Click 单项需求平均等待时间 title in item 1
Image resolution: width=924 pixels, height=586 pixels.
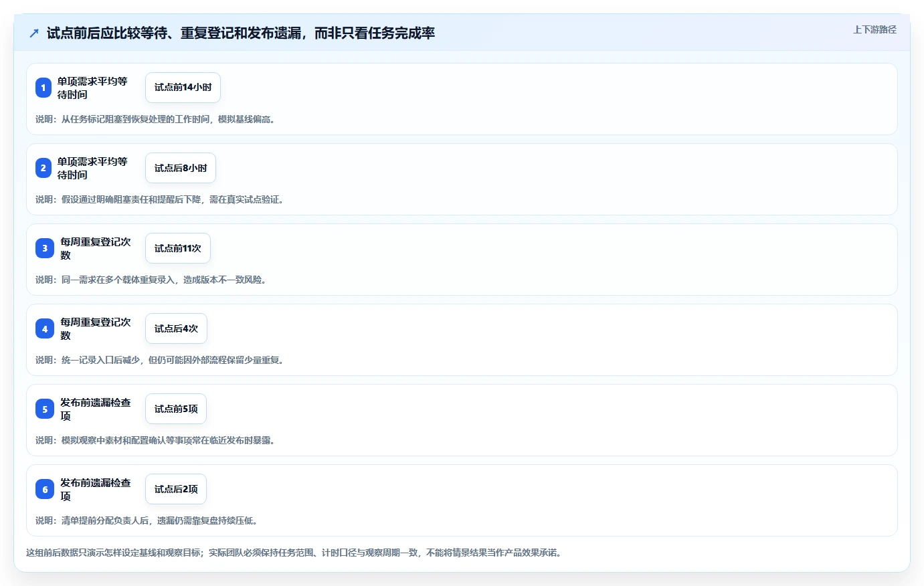tap(92, 88)
